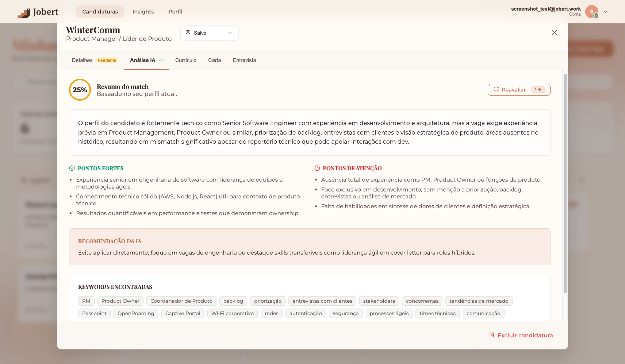The width and height of the screenshot is (625, 364).
Task: Click the WinterComm company title
Action: coord(93,30)
